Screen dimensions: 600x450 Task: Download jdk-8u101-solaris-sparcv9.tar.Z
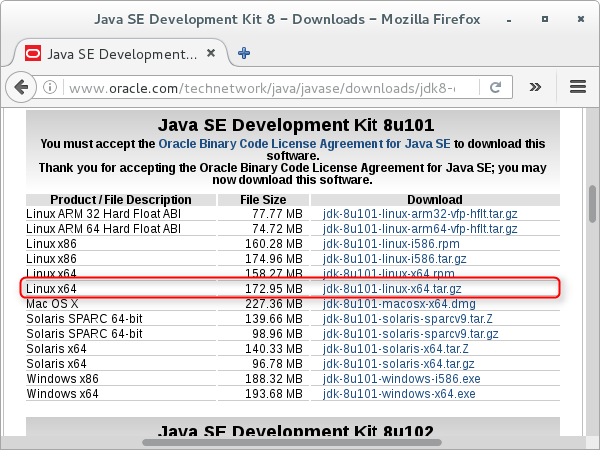tap(408, 319)
